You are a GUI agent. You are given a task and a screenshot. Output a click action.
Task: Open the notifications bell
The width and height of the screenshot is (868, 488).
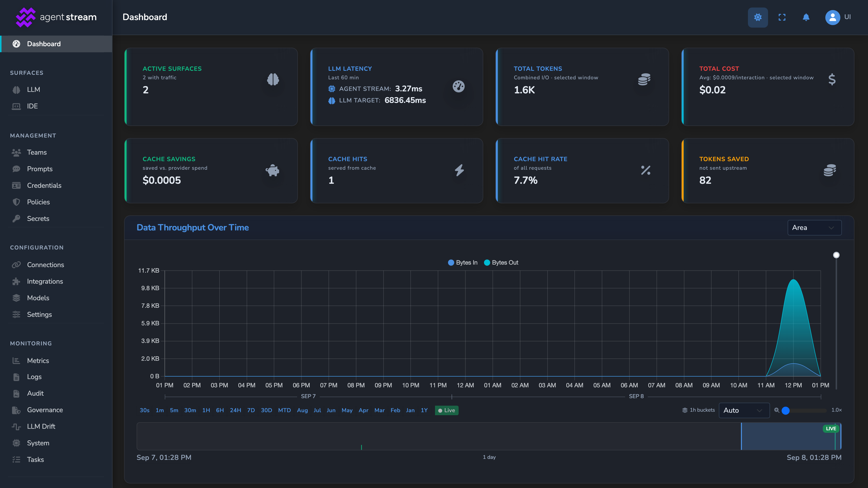[x=806, y=17]
